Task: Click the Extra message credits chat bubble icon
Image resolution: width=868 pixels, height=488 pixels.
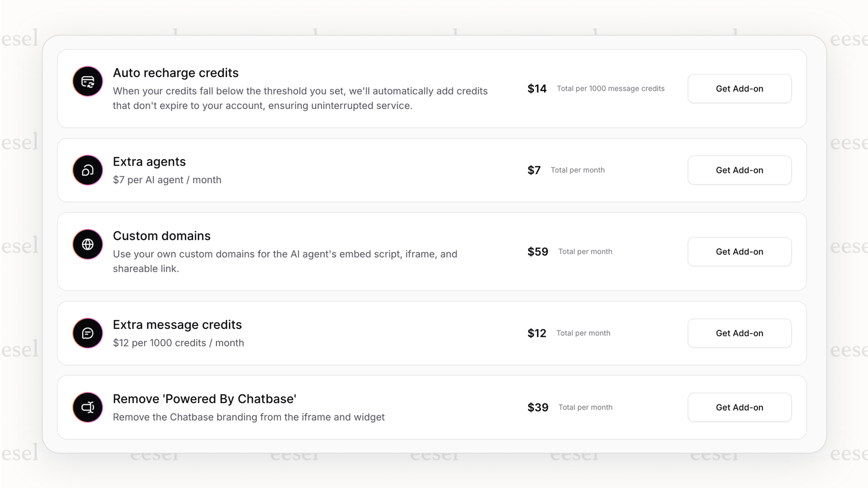Action: [x=87, y=333]
